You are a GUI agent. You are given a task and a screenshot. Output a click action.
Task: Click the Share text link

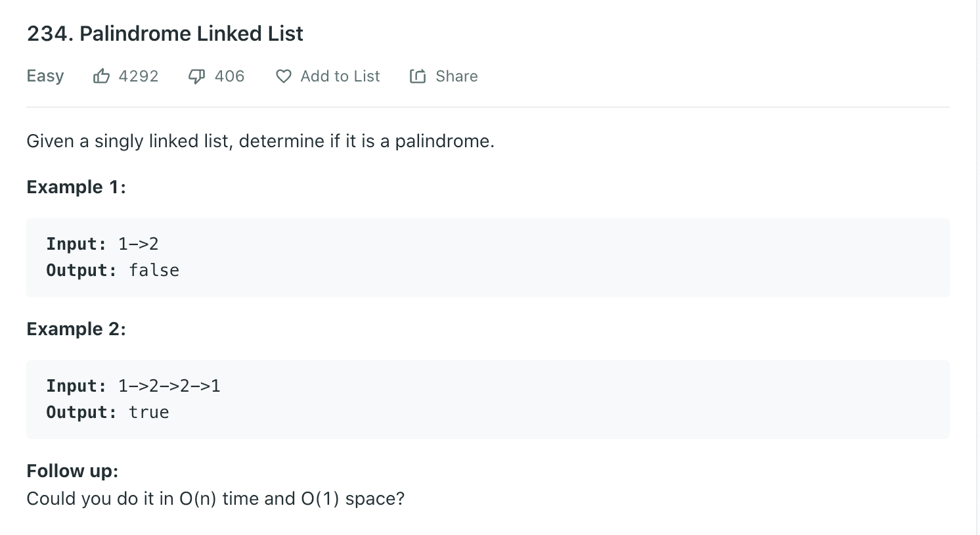(x=456, y=76)
